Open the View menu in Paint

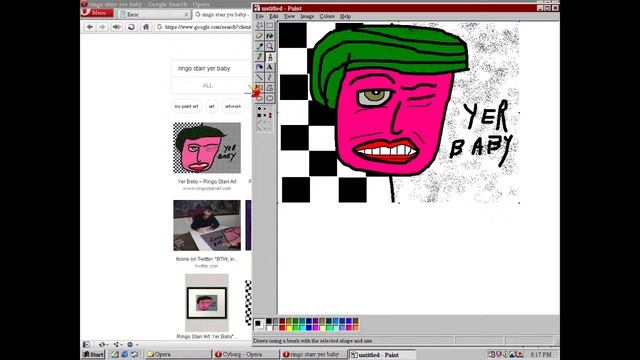[289, 16]
